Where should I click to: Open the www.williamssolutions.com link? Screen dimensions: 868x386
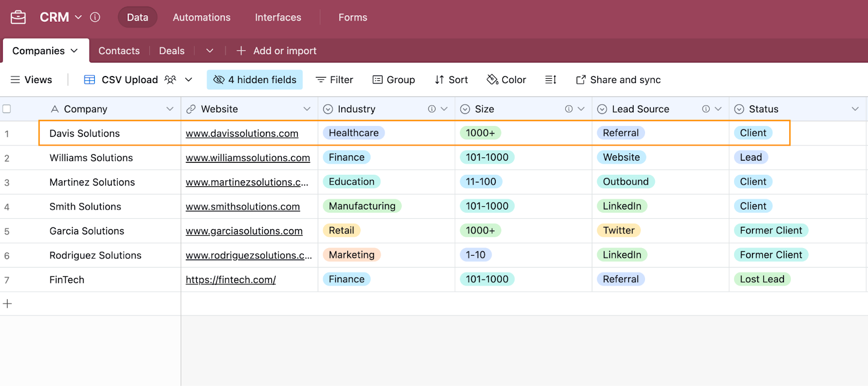pos(248,158)
